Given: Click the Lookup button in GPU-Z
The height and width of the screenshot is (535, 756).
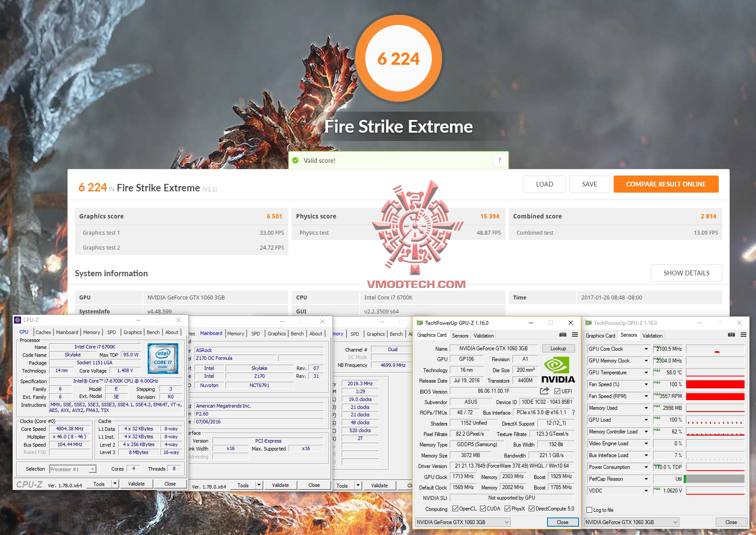Looking at the screenshot, I should [x=558, y=348].
